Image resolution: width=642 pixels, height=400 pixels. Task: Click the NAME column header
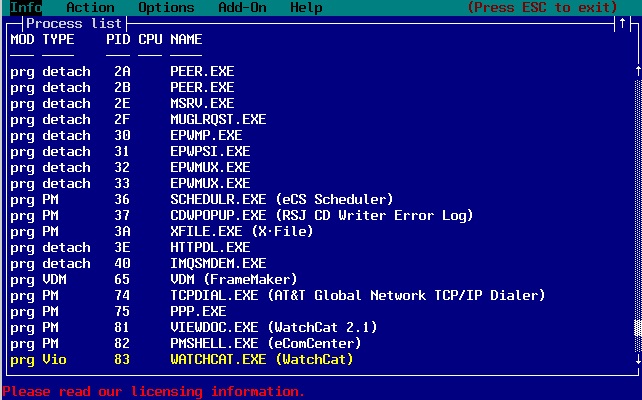pyautogui.click(x=186, y=39)
